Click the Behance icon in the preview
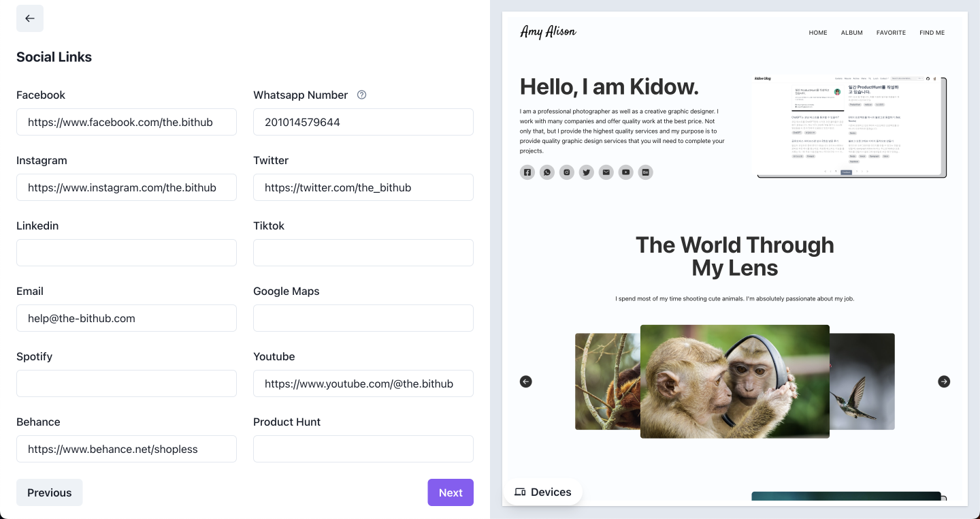The width and height of the screenshot is (980, 519). click(645, 172)
